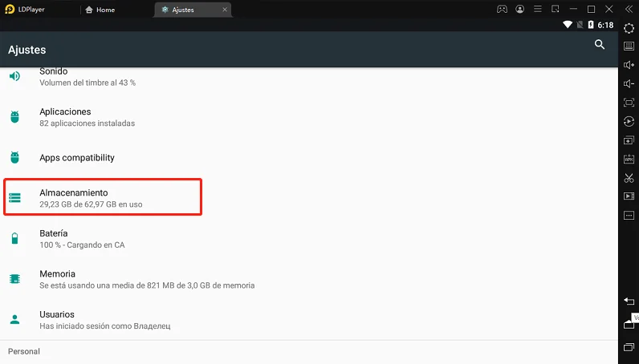Open Aplicaciones settings entry
This screenshot has width=639, height=364.
309,117
